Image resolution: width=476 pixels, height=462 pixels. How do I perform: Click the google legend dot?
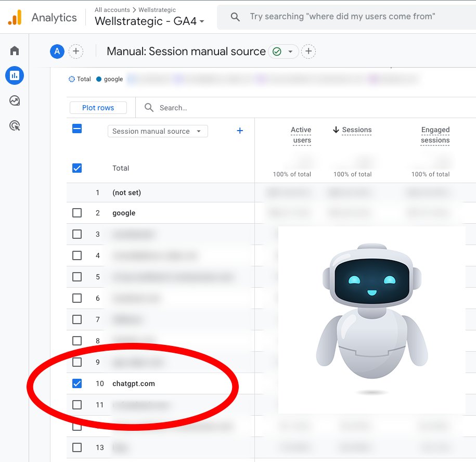99,79
